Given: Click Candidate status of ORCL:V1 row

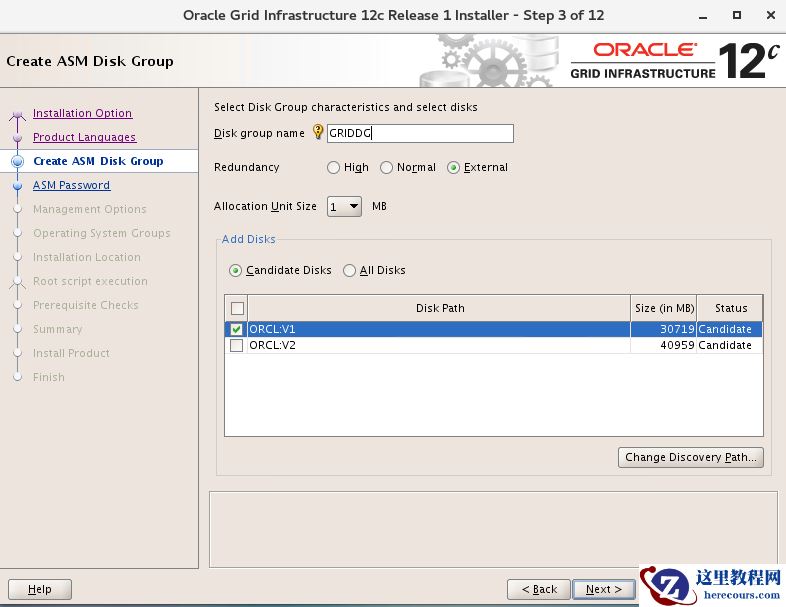Looking at the screenshot, I should [x=730, y=329].
